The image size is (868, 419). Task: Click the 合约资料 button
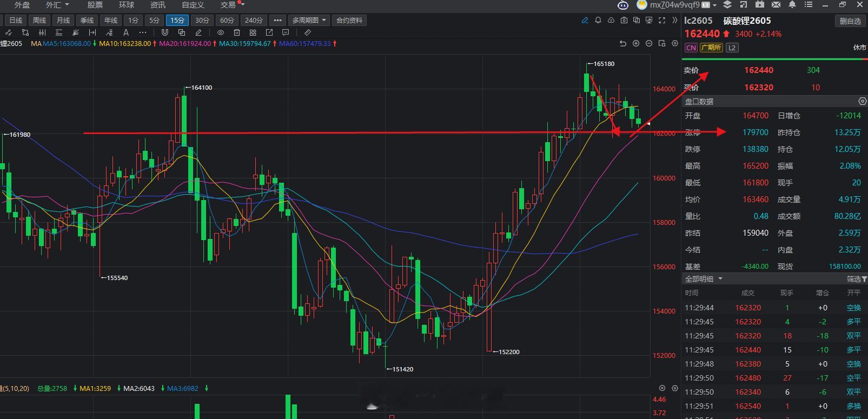(349, 21)
